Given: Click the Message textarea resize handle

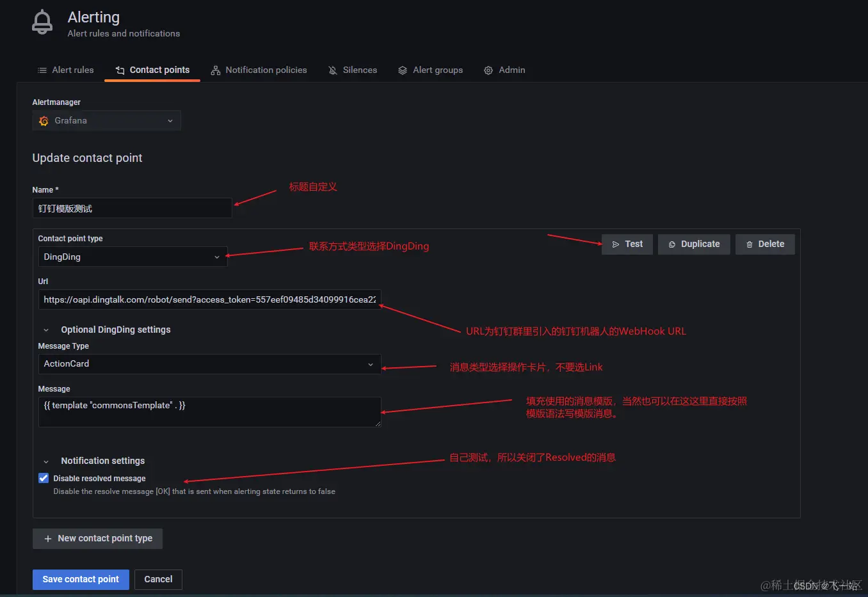Looking at the screenshot, I should pyautogui.click(x=378, y=424).
